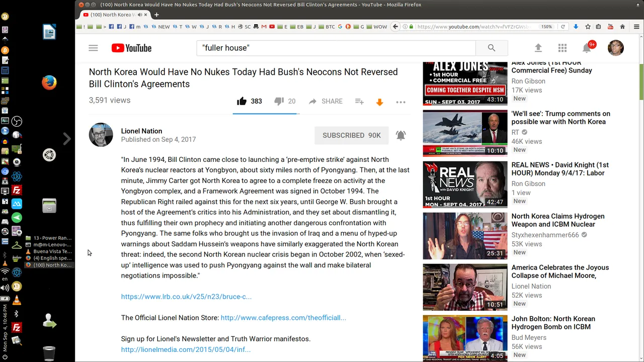Screen dimensions: 644x362
Task: Open the Real News David Knight thumbnail
Action: [x=465, y=185]
